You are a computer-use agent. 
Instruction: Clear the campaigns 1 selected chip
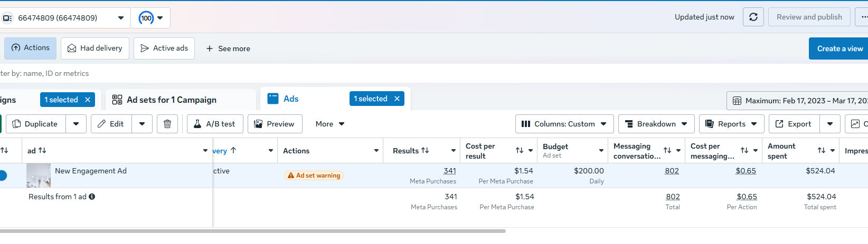(x=88, y=100)
